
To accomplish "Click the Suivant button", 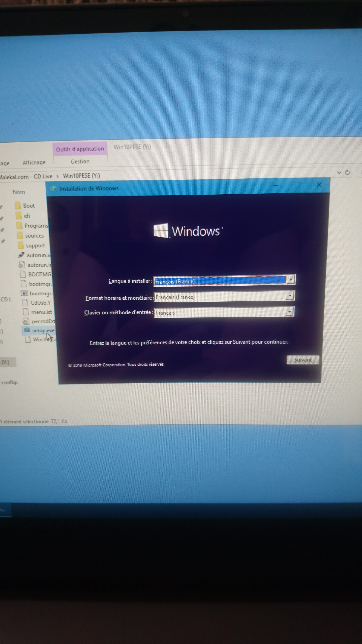I will click(x=303, y=360).
